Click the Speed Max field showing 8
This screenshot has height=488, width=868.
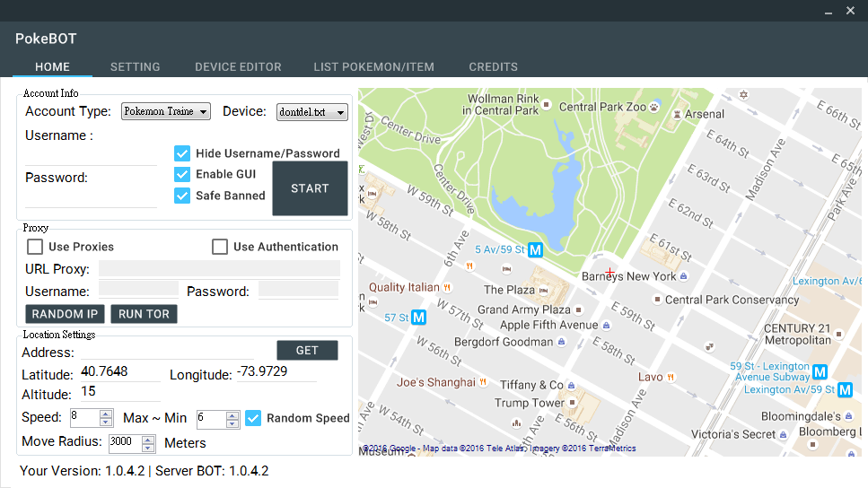pos(85,418)
